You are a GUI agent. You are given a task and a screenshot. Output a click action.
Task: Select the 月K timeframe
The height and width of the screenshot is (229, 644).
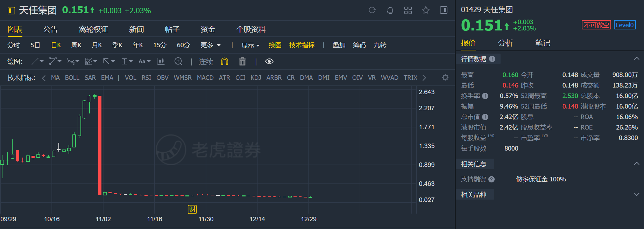click(97, 45)
